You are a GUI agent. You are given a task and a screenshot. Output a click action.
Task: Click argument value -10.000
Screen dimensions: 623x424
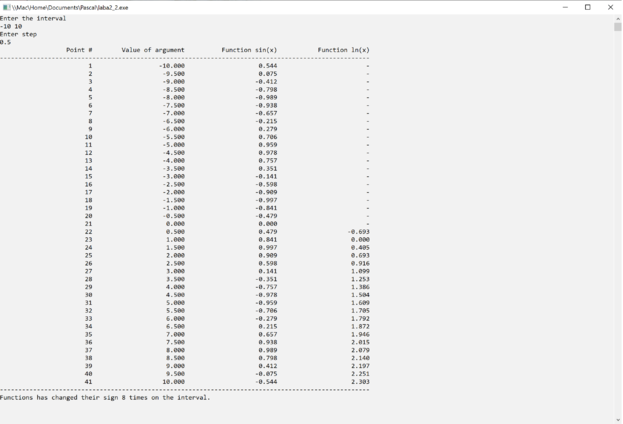[172, 66]
